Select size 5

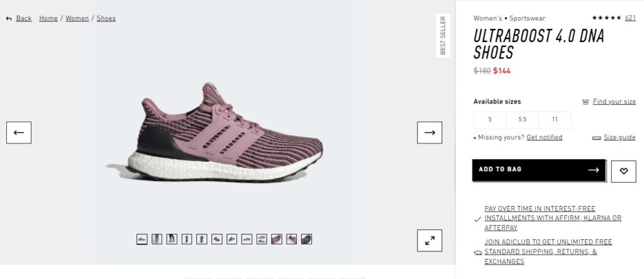489,120
